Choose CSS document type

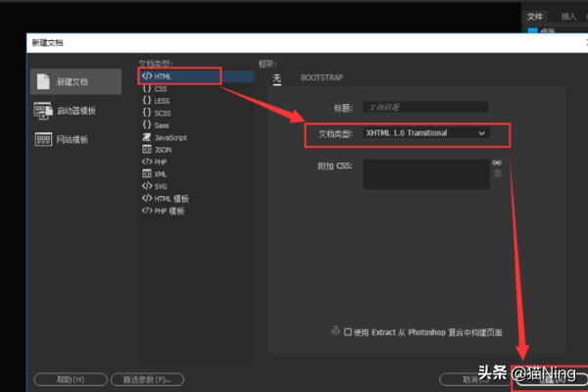click(x=155, y=88)
